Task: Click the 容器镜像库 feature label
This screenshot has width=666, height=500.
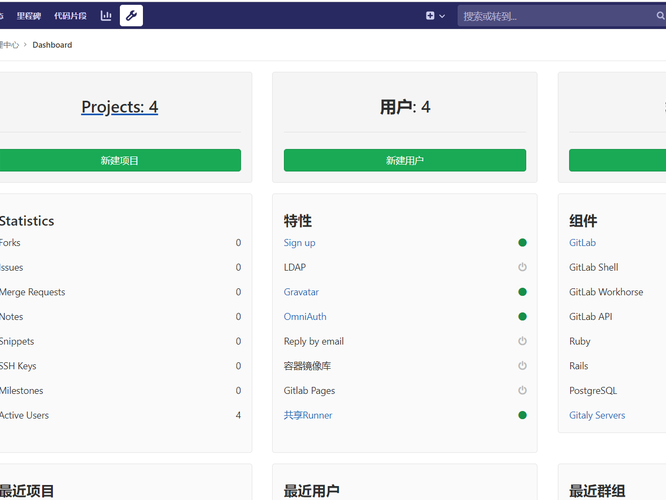Action: tap(308, 366)
